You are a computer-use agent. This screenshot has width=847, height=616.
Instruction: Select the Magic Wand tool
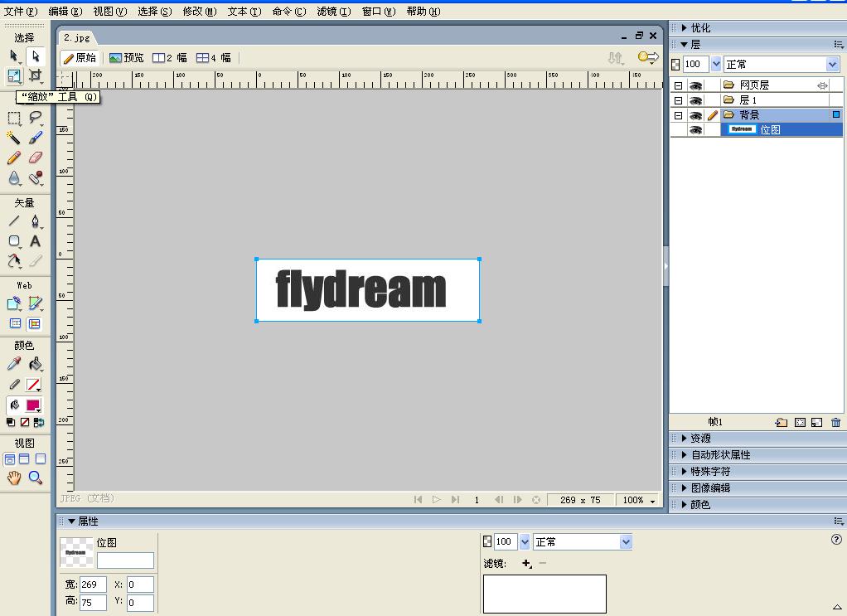pos(14,138)
